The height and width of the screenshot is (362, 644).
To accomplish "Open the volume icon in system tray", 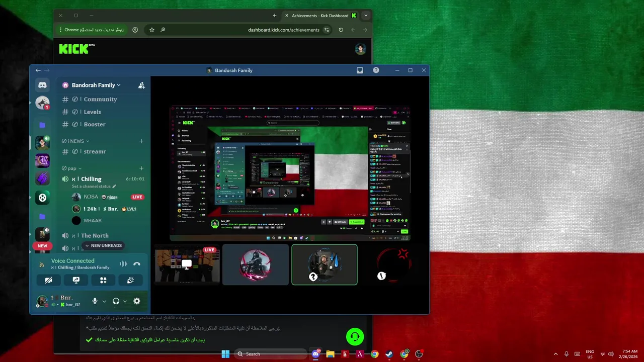I will coord(612,354).
